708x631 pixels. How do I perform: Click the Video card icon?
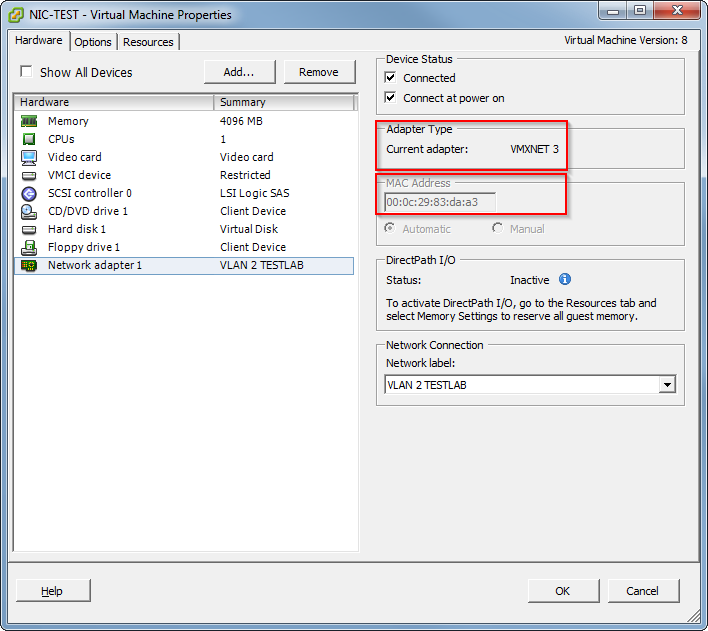(x=29, y=157)
